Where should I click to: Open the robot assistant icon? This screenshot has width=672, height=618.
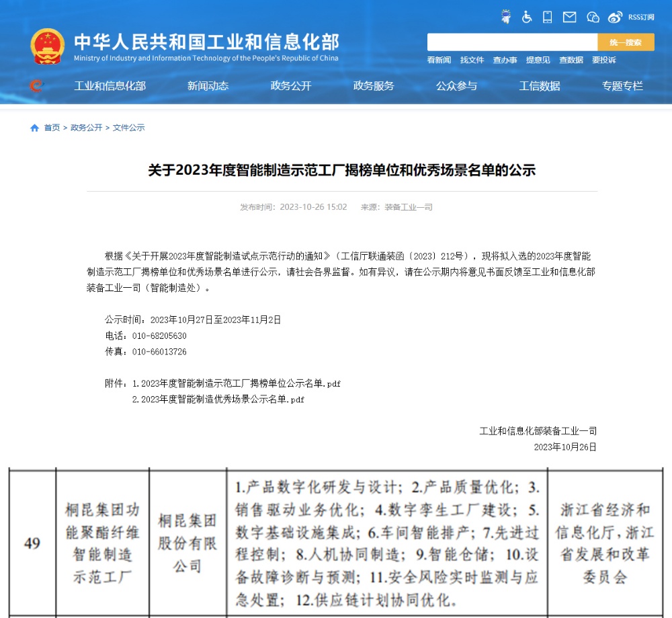coord(505,17)
